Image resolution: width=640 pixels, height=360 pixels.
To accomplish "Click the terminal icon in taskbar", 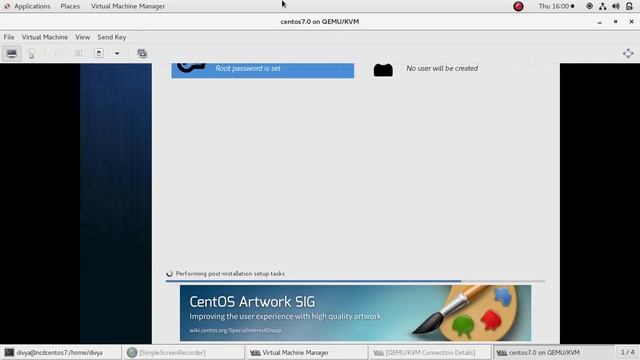I will (9, 353).
